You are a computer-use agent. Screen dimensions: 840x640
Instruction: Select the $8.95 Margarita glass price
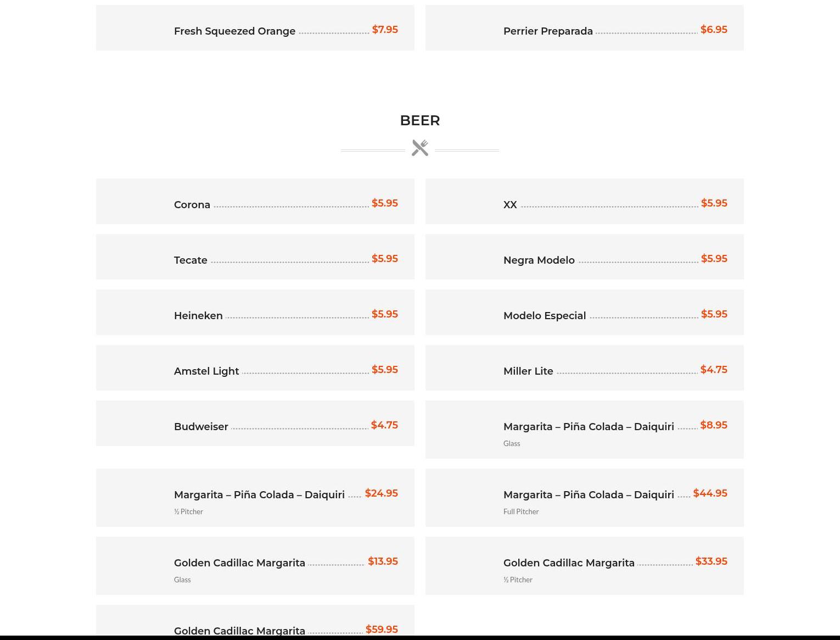[x=714, y=425]
